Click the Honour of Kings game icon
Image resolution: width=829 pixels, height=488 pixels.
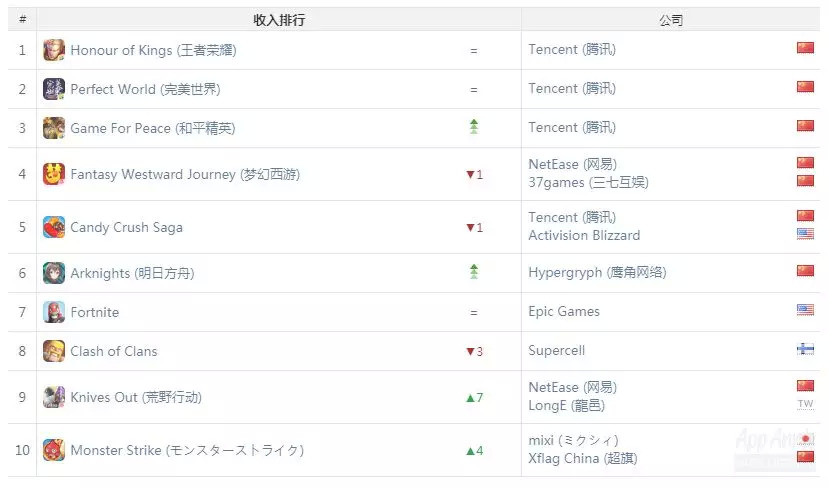[54, 49]
